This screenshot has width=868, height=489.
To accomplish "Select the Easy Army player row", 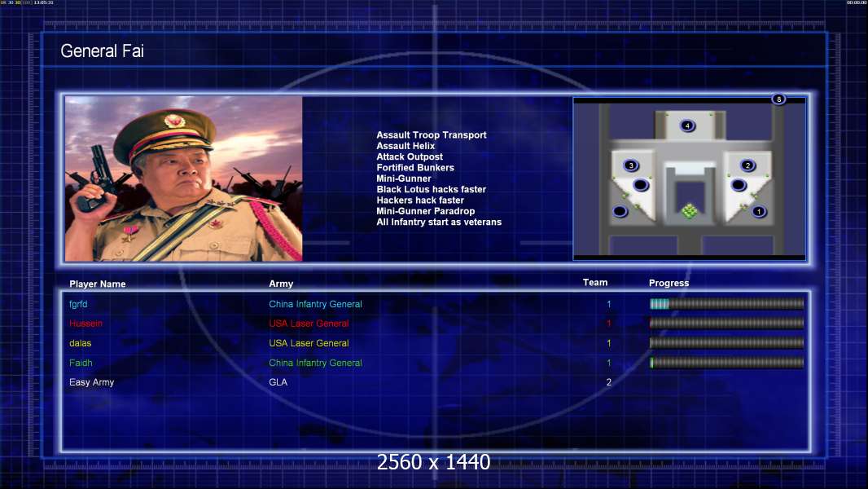I will tap(91, 382).
